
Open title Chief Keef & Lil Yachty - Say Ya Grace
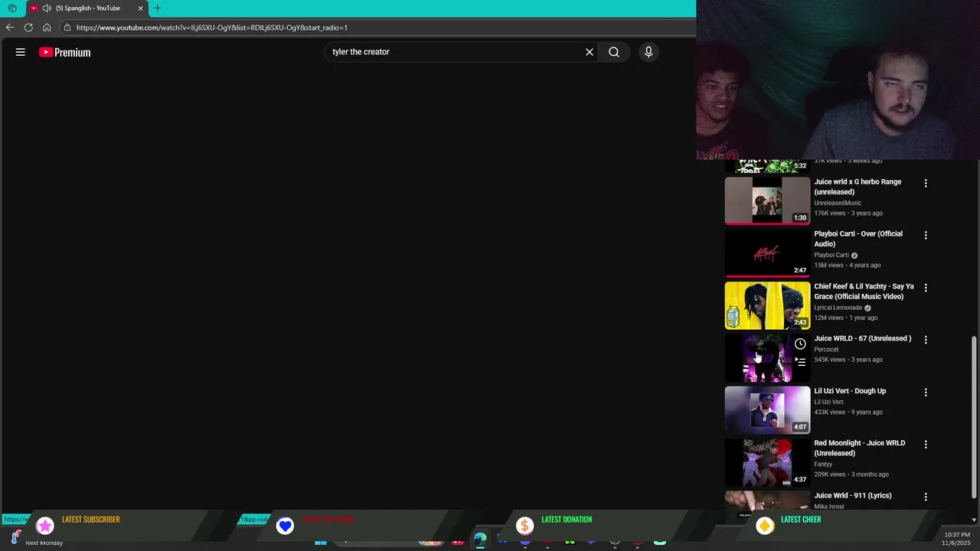(x=864, y=292)
